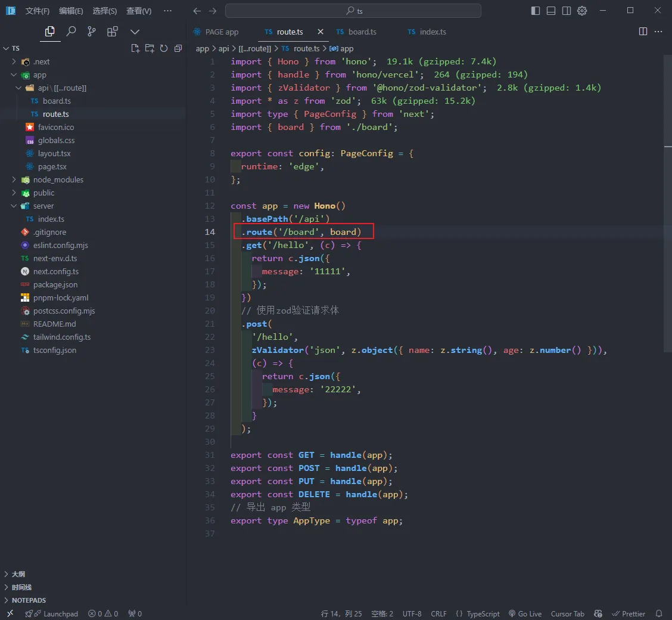Click the ports forwarded indicator
The height and width of the screenshot is (620, 672).
pos(135,613)
